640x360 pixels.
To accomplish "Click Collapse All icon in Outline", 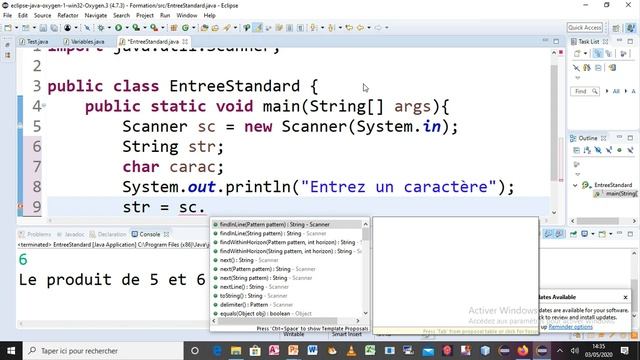I will coord(576,150).
